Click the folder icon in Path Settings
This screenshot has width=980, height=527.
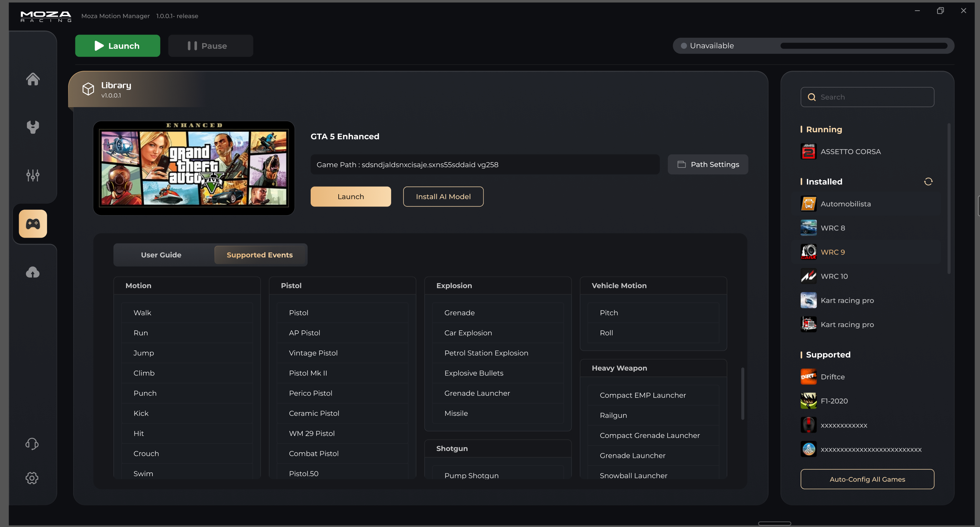click(681, 164)
